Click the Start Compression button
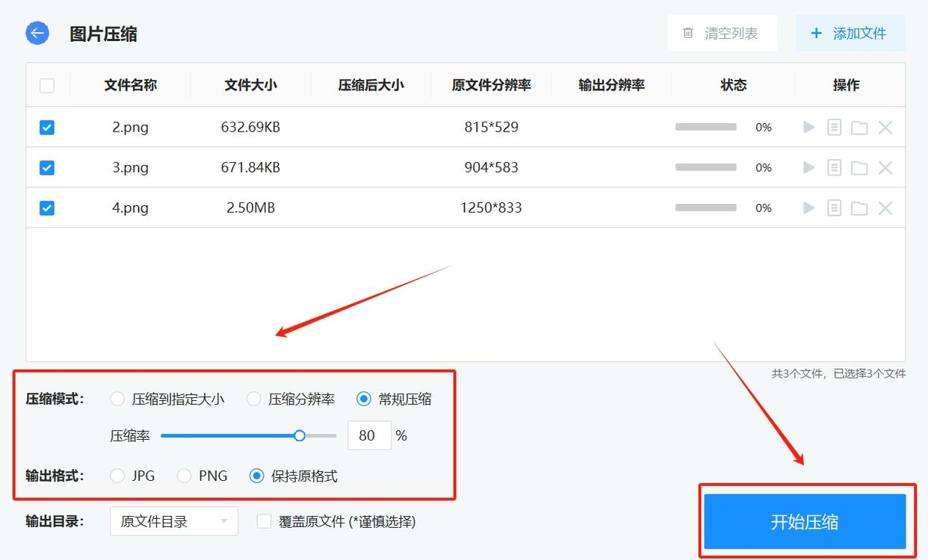Image resolution: width=928 pixels, height=560 pixels. point(805,521)
